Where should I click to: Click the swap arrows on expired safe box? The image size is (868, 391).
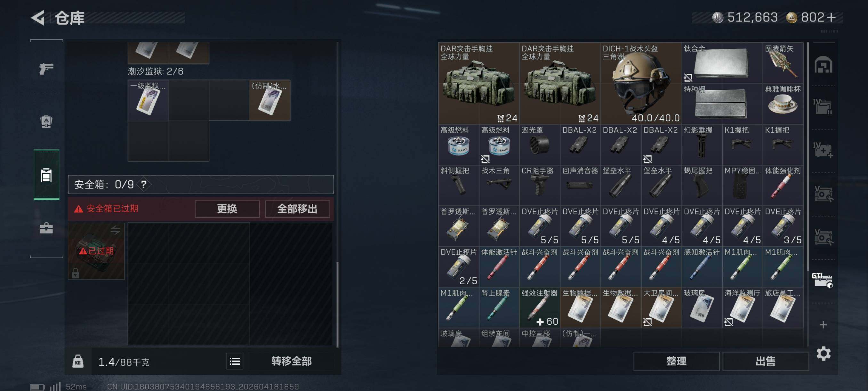point(115,230)
